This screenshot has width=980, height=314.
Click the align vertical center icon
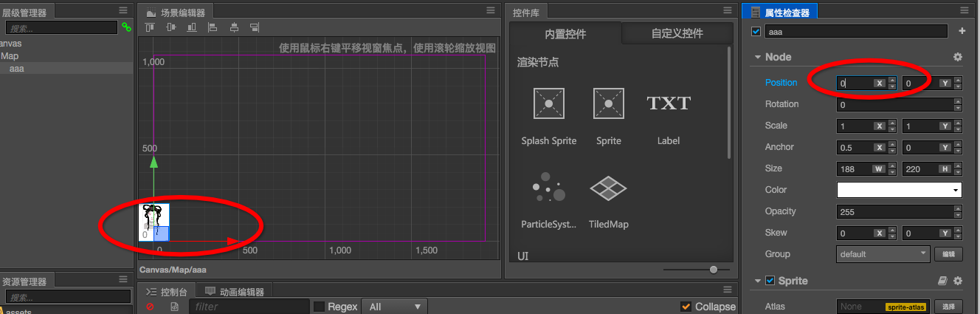click(171, 27)
